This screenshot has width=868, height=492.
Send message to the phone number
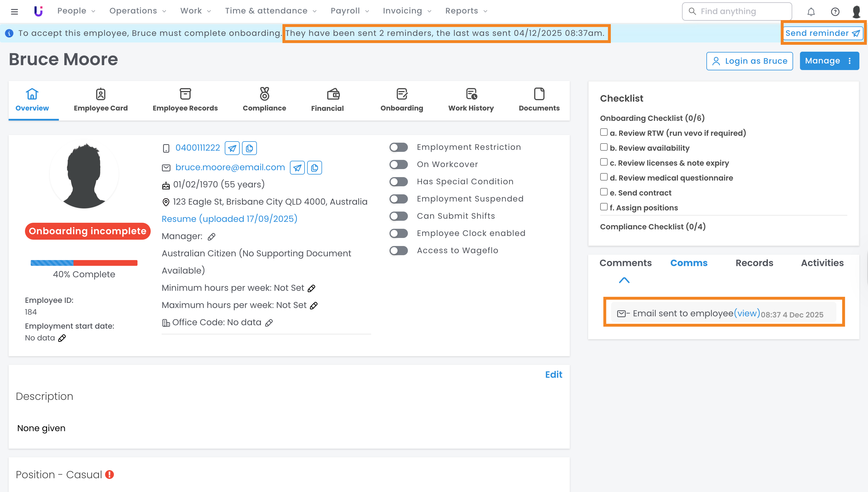click(x=232, y=148)
